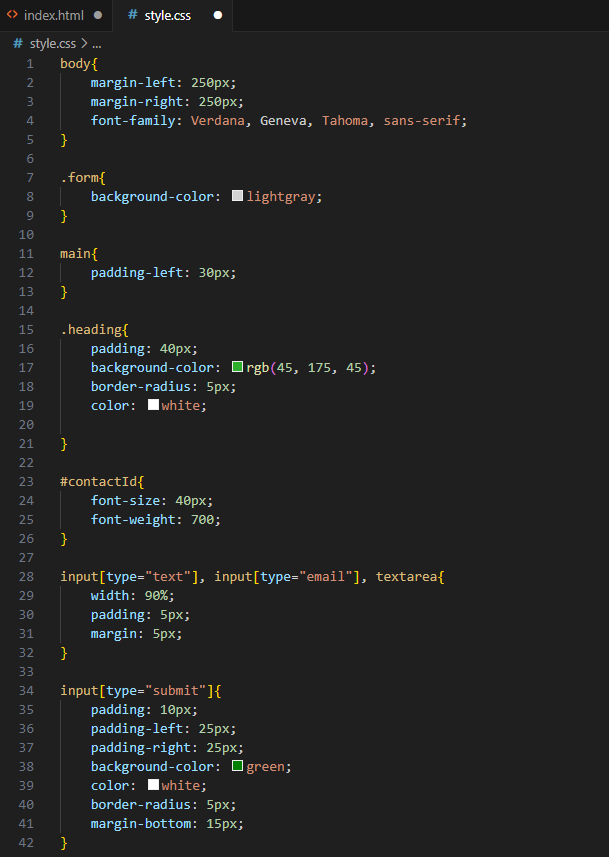The height and width of the screenshot is (857, 609).
Task: Click the white swatch in submit rule
Action: [x=153, y=785]
